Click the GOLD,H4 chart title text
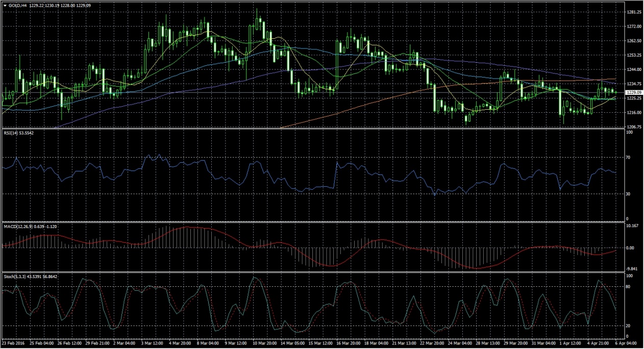Image resolution: width=644 pixels, height=349 pixels. (17, 5)
